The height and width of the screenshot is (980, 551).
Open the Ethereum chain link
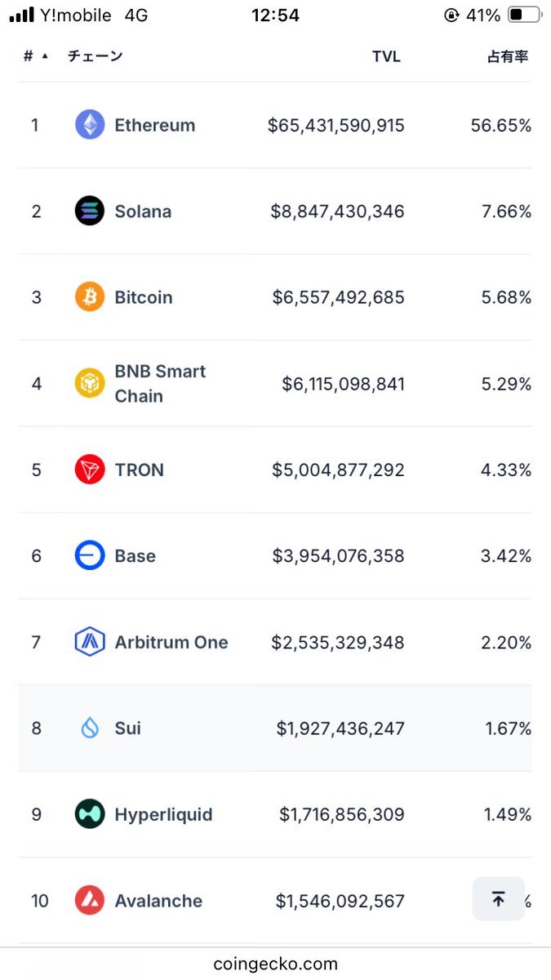click(x=155, y=125)
